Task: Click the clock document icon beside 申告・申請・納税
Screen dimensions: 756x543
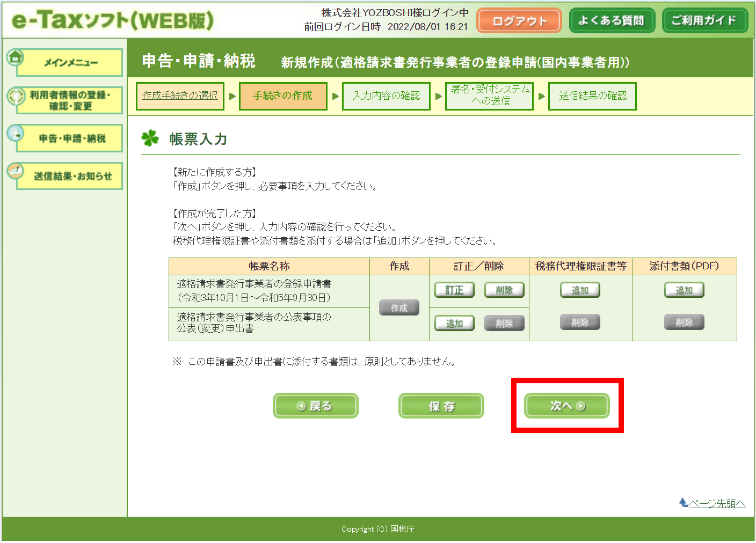Action: click(15, 133)
